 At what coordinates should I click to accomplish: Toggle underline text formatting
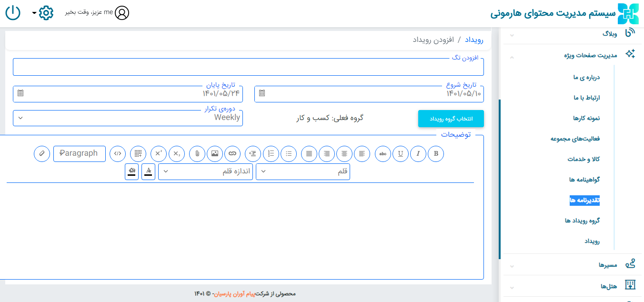[401, 154]
